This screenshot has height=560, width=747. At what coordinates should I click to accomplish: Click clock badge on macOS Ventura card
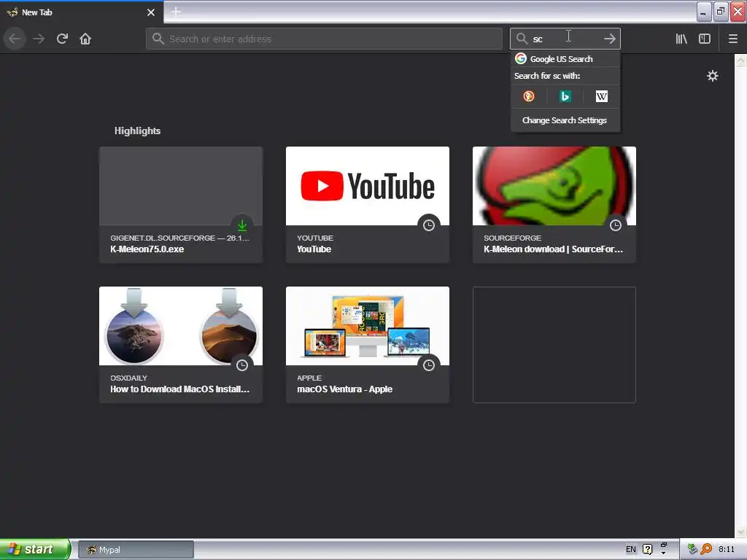click(x=429, y=365)
